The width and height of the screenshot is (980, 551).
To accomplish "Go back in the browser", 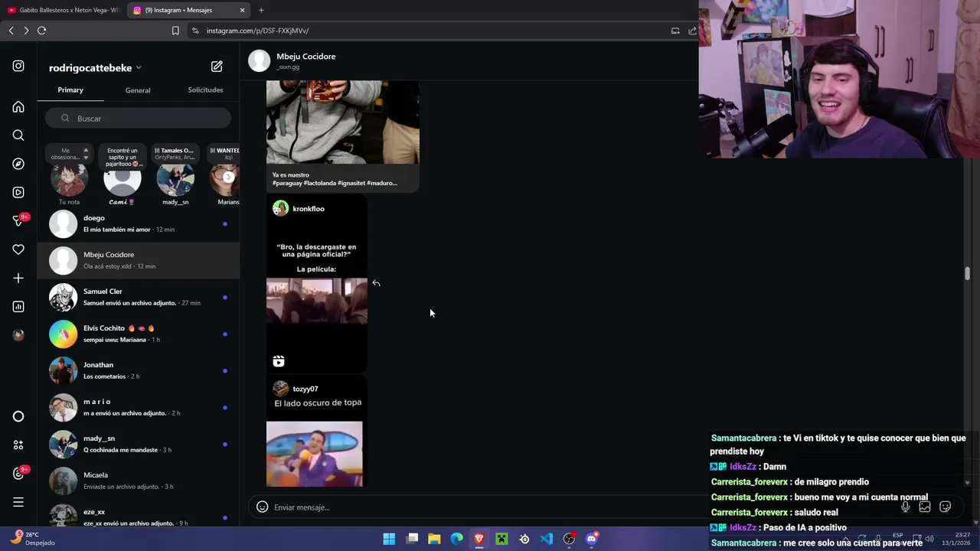I will point(11,31).
